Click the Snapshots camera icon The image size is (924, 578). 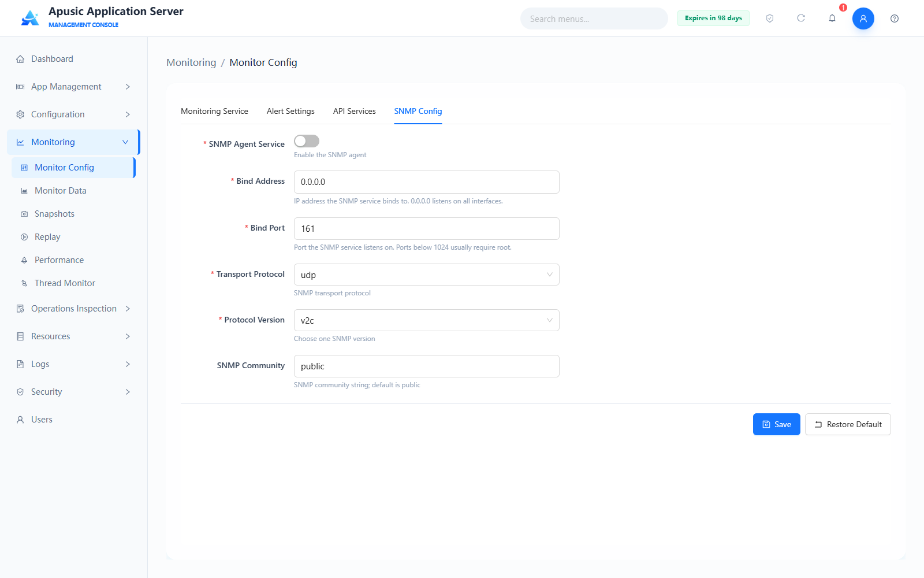click(x=24, y=214)
